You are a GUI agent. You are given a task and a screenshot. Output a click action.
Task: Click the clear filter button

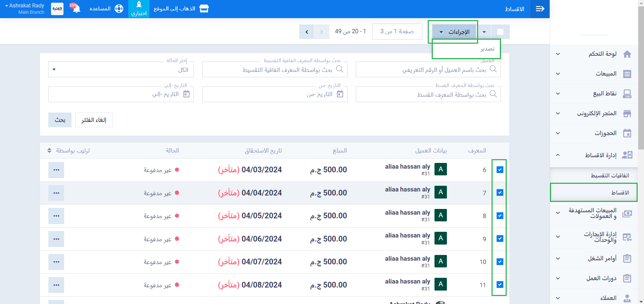pyautogui.click(x=94, y=120)
